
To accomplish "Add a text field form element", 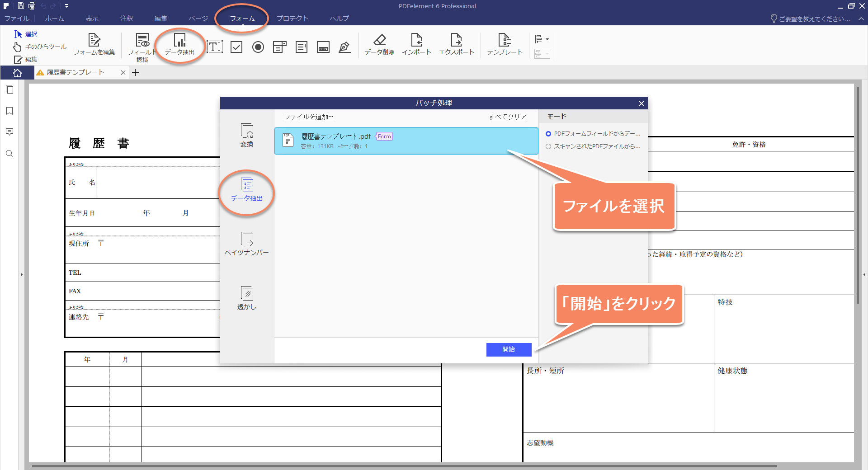I will [x=215, y=47].
